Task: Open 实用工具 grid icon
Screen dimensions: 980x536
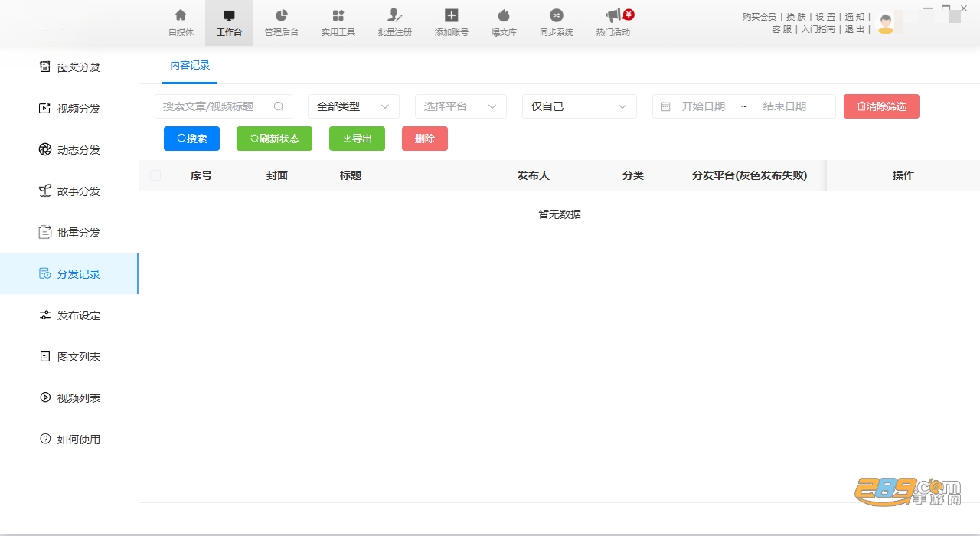Action: pos(338,15)
